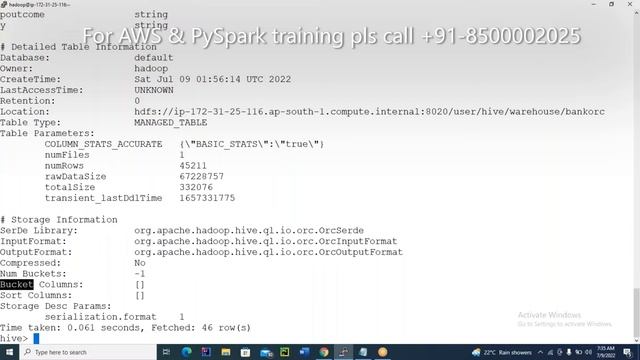The width and height of the screenshot is (640, 360).
Task: Click the OrcOutputFormat class text
Action: (269, 252)
